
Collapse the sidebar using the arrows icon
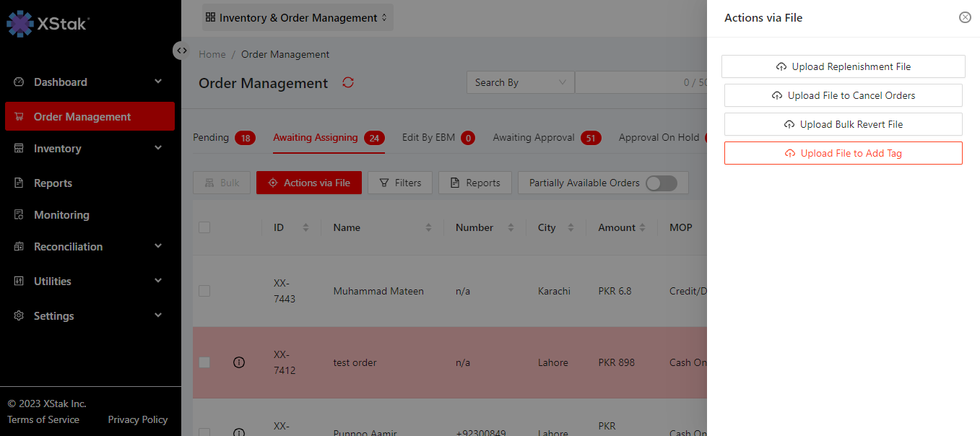coord(182,51)
